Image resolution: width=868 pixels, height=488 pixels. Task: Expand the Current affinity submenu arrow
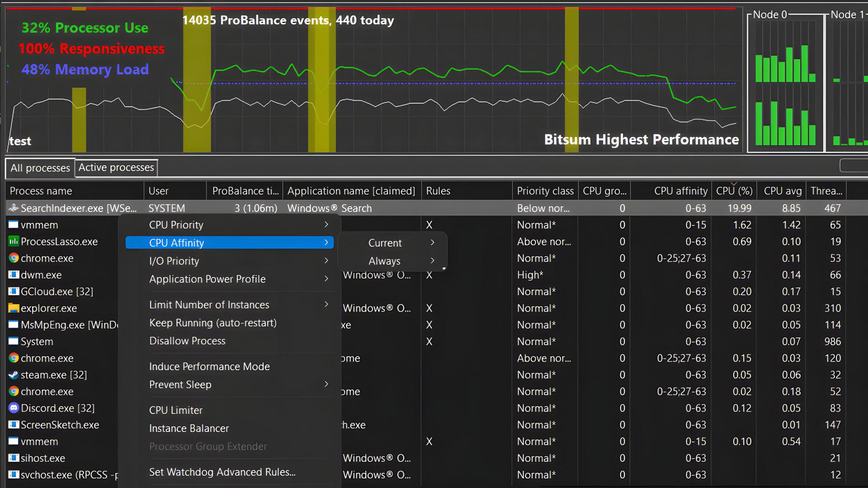click(x=432, y=243)
